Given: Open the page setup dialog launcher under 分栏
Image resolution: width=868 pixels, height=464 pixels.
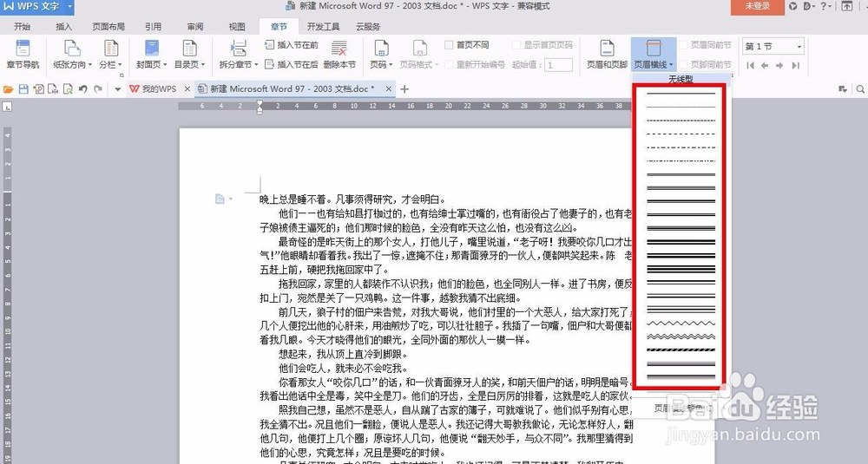Looking at the screenshot, I should 122,75.
